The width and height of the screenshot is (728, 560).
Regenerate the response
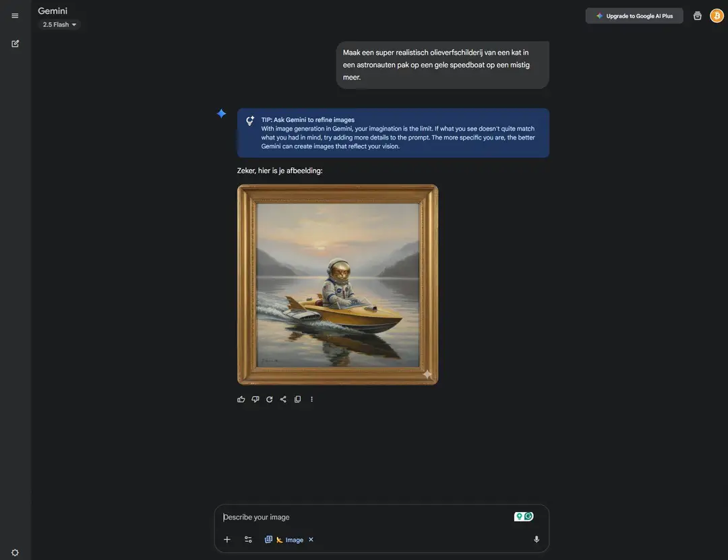[x=269, y=400]
